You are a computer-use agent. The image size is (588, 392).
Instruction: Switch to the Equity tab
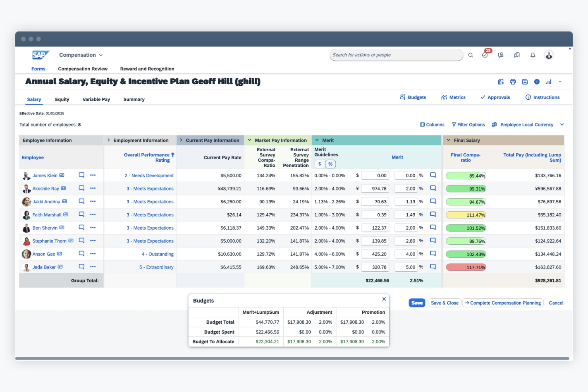tap(62, 99)
